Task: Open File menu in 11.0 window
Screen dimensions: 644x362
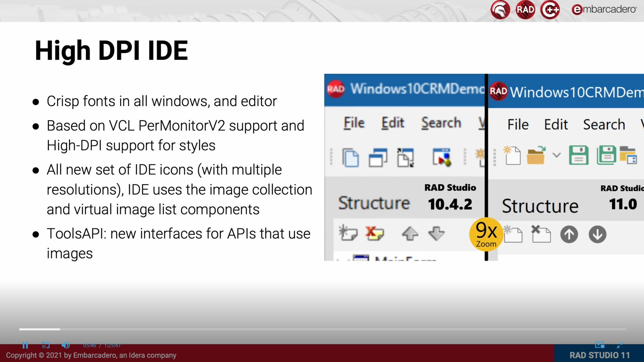Action: point(518,125)
